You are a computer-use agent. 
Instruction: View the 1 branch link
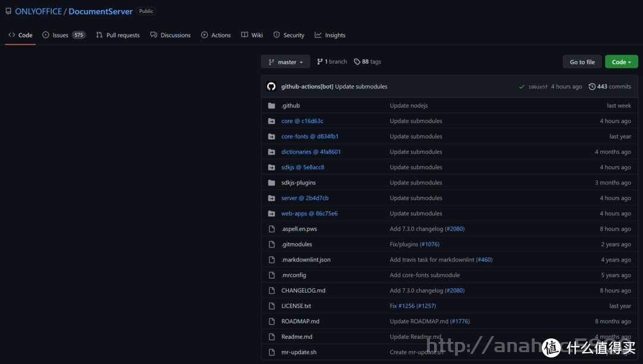click(332, 62)
